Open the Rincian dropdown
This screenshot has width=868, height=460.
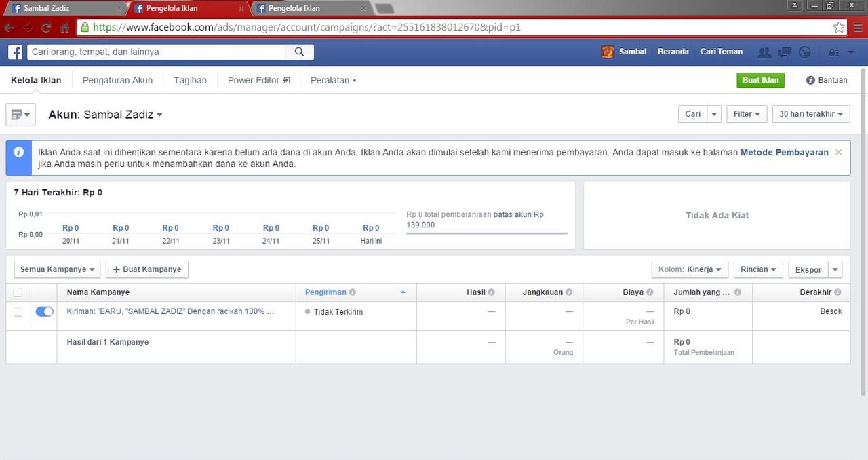tap(758, 269)
